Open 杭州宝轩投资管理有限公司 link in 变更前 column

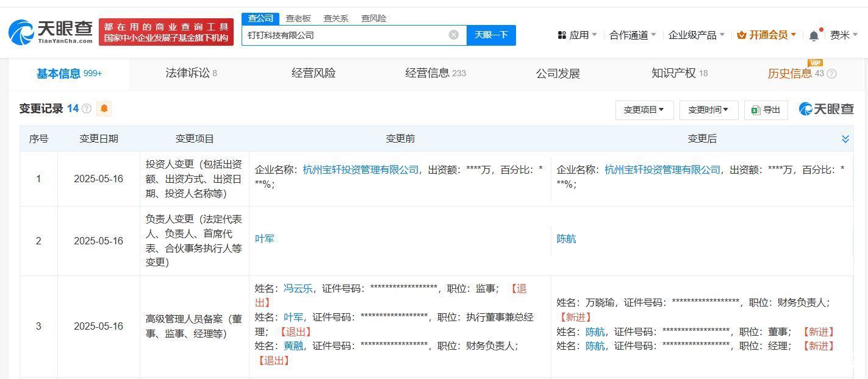pyautogui.click(x=360, y=169)
